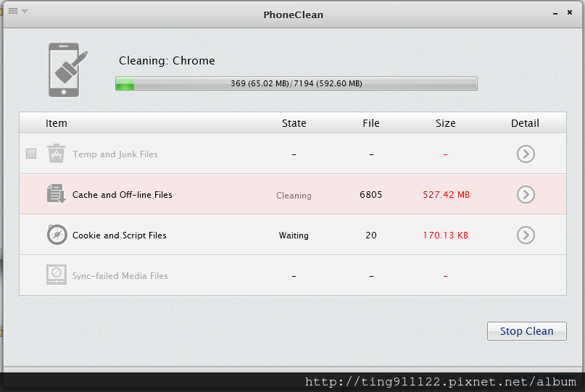Viewport: 585px width, 392px height.
Task: Select the Temp and Junk Files row label
Action: click(115, 154)
